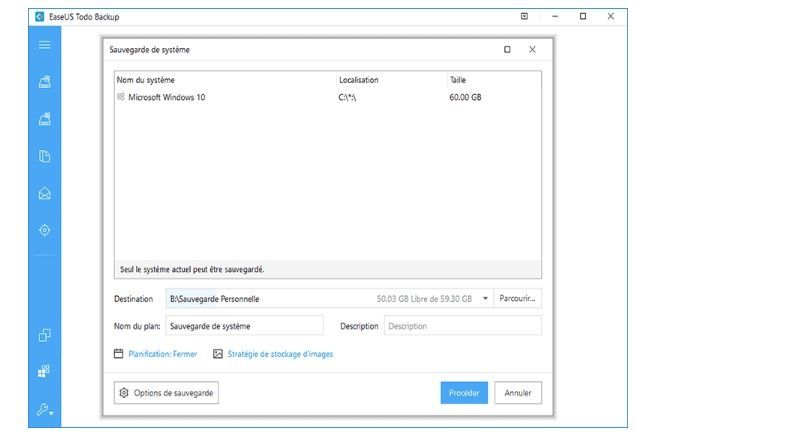Close the Sauvegarde de système dialog
This screenshot has width=790, height=435.
tap(532, 49)
